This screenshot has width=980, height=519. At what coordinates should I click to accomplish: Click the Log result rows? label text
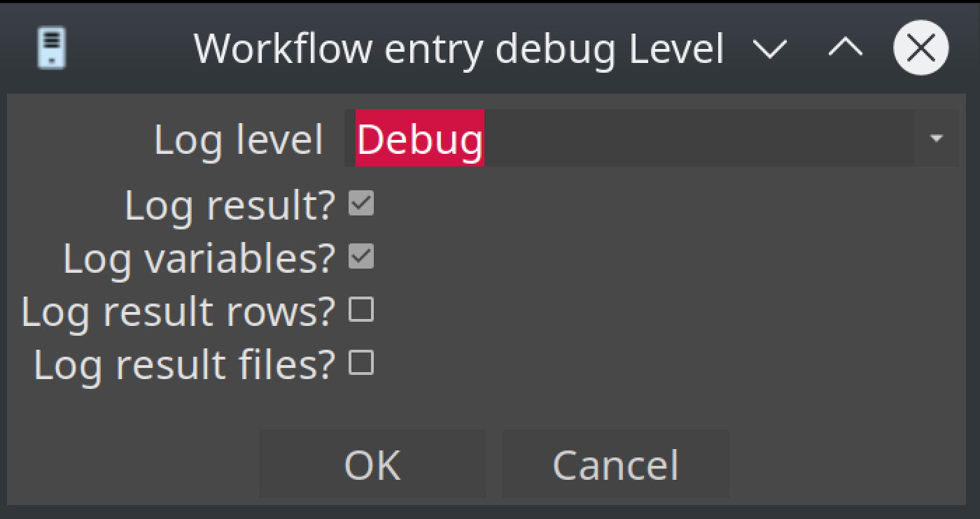pyautogui.click(x=178, y=311)
